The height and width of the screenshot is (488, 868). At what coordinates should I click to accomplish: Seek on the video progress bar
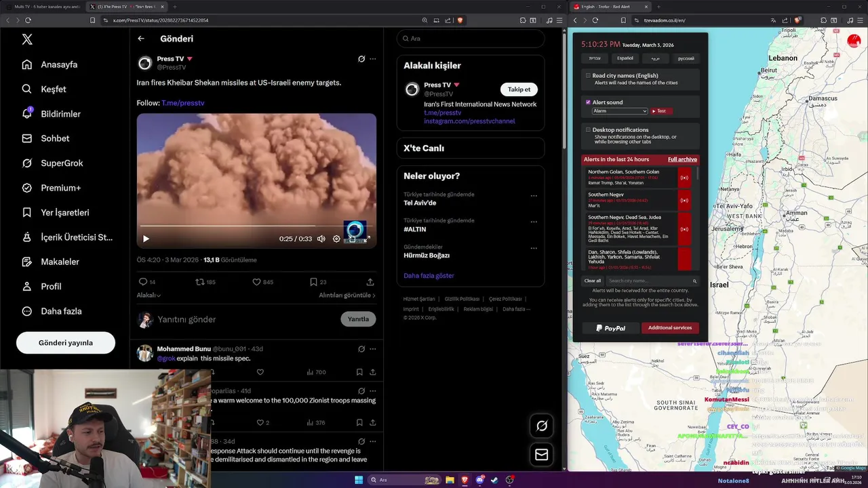pyautogui.click(x=256, y=226)
